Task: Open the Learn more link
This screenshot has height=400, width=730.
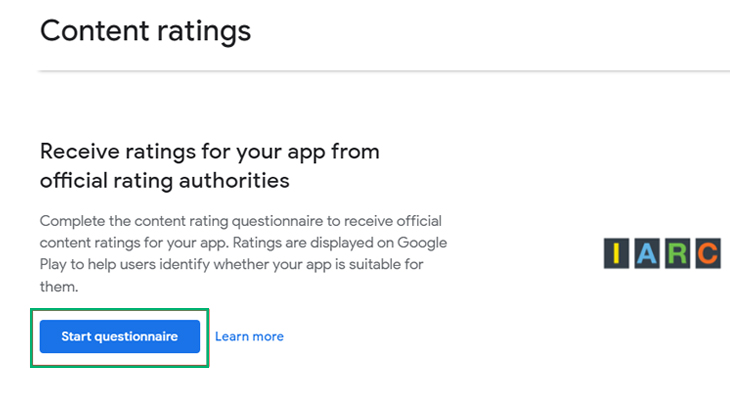Action: [x=249, y=336]
